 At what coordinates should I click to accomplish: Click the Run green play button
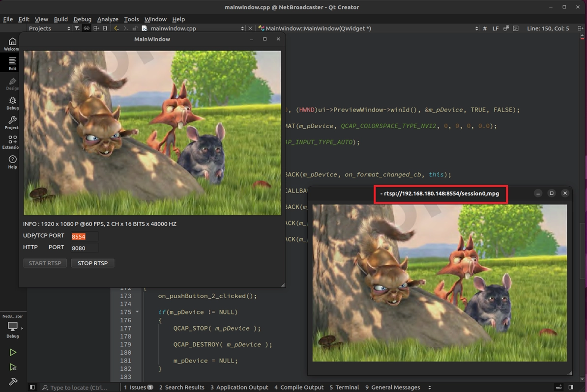pyautogui.click(x=13, y=352)
